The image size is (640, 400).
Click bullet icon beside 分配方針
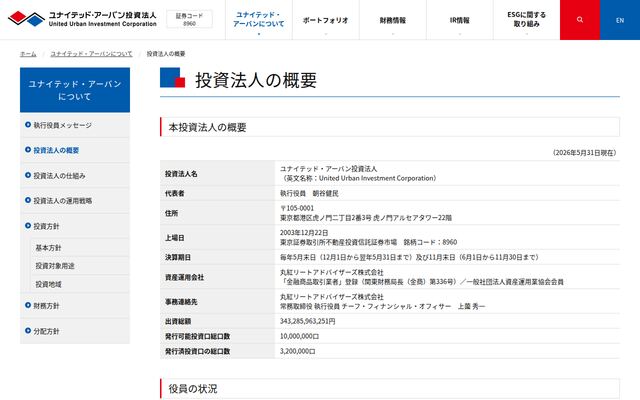[x=28, y=330]
